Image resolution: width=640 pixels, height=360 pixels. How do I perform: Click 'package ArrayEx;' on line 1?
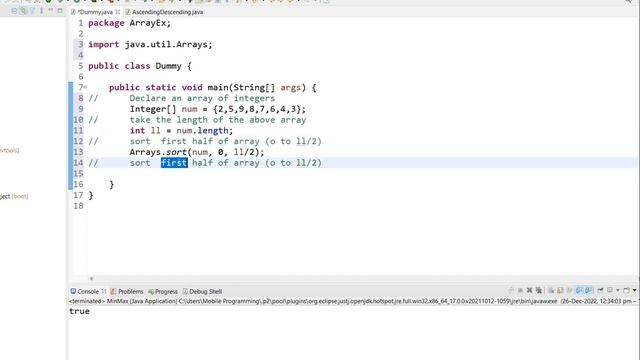point(129,23)
